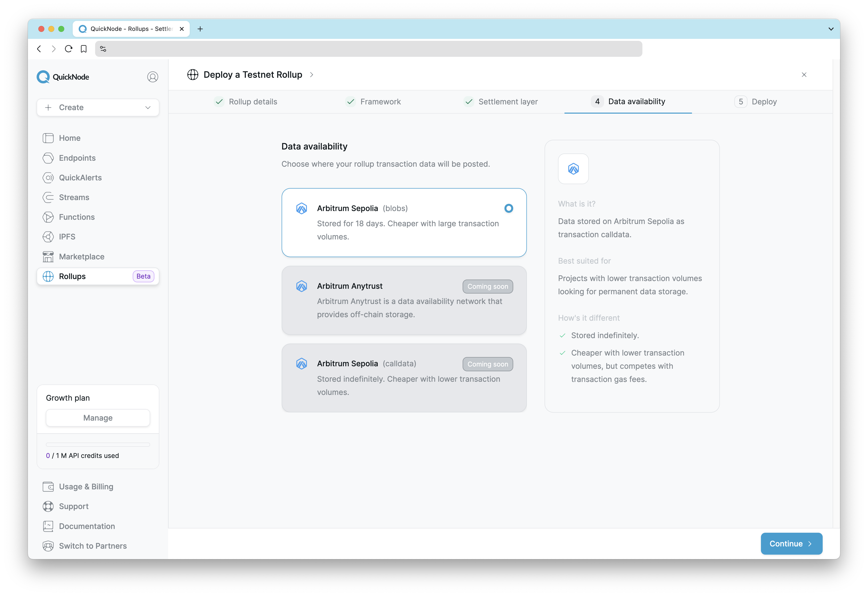Click the Beta badge on Rollups
The height and width of the screenshot is (596, 868).
click(x=143, y=276)
